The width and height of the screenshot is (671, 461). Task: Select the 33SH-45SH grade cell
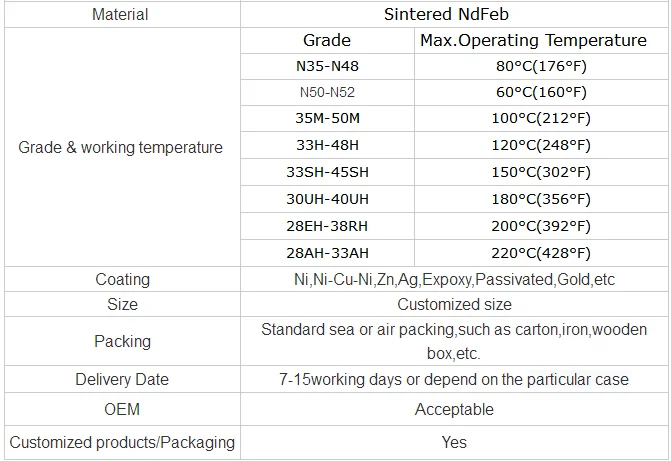click(x=327, y=172)
